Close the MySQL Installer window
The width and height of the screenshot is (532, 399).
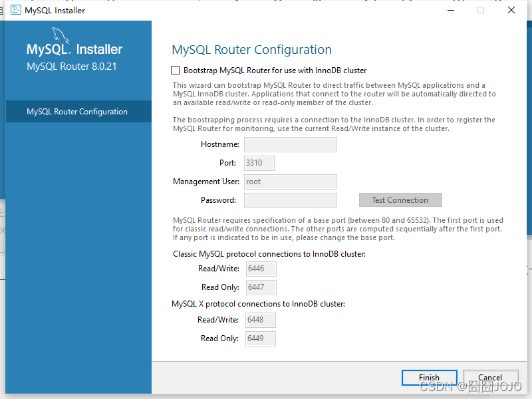click(511, 10)
